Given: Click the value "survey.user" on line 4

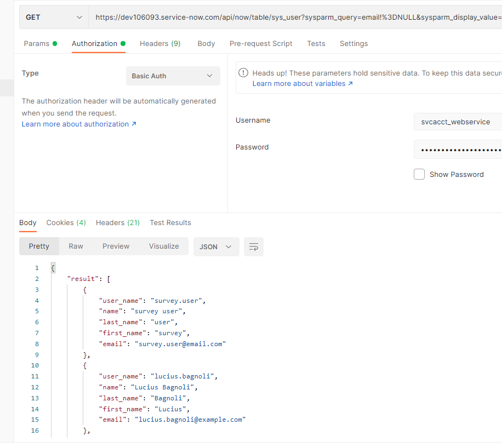Looking at the screenshot, I should [x=176, y=301].
